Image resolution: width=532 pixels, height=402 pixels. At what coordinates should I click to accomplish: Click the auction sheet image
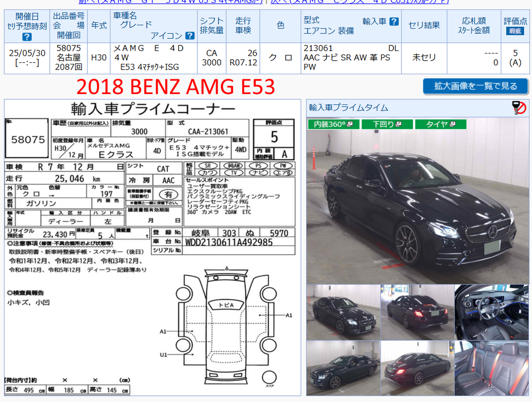coord(152,248)
